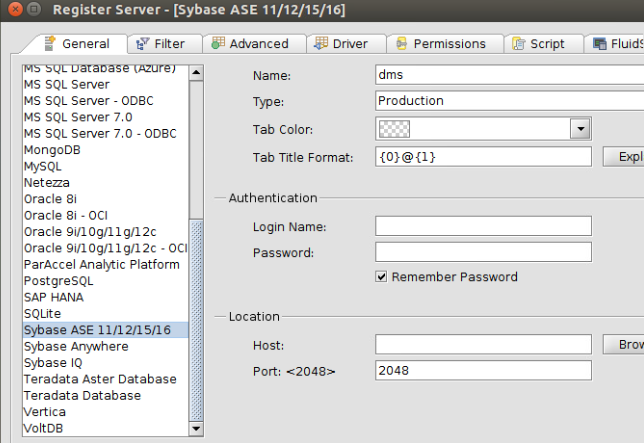Click the Login Name input field
Image resolution: width=644 pixels, height=443 pixels.
[x=483, y=226]
